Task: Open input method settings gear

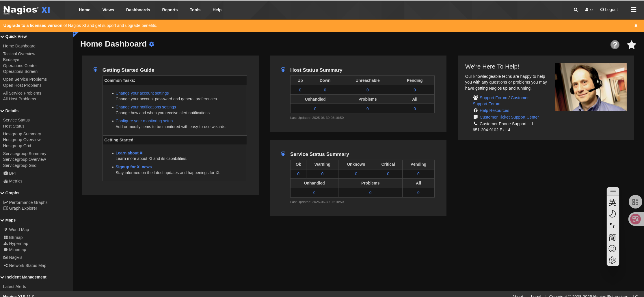Action: (x=612, y=260)
